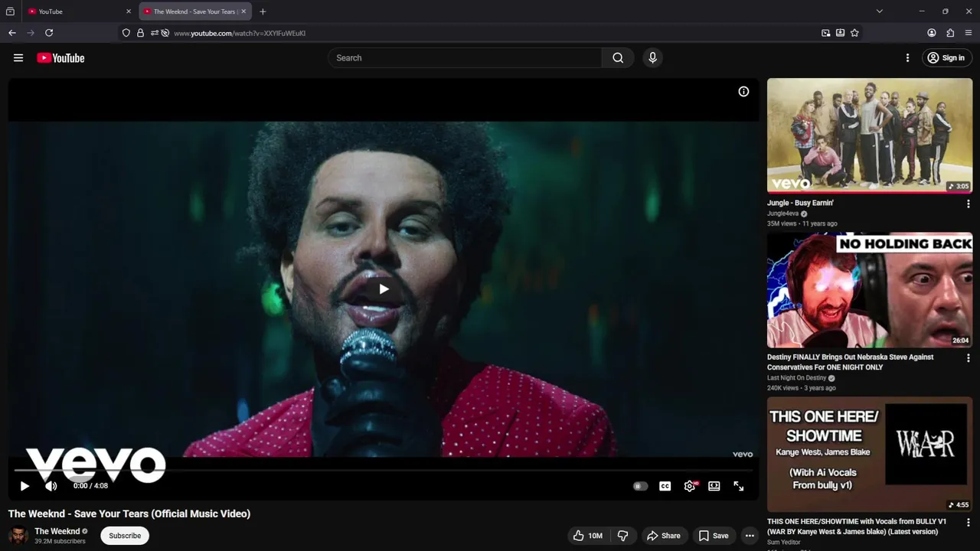The width and height of the screenshot is (980, 551).
Task: Toggle closed captions CC button
Action: pyautogui.click(x=665, y=486)
